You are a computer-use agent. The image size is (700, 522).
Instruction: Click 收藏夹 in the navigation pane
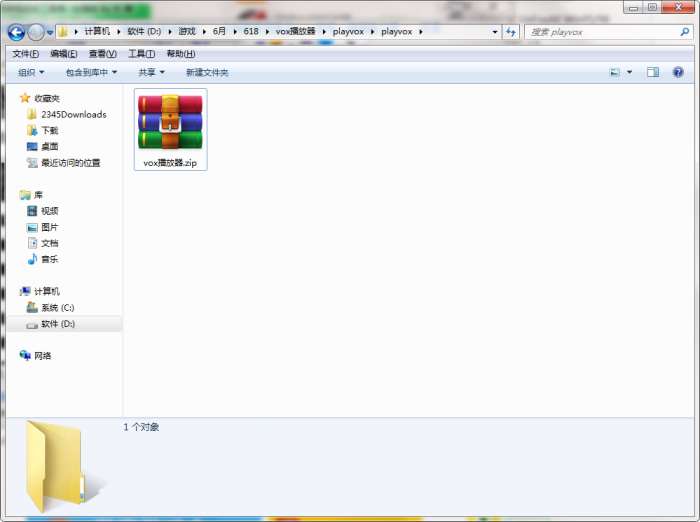point(47,98)
